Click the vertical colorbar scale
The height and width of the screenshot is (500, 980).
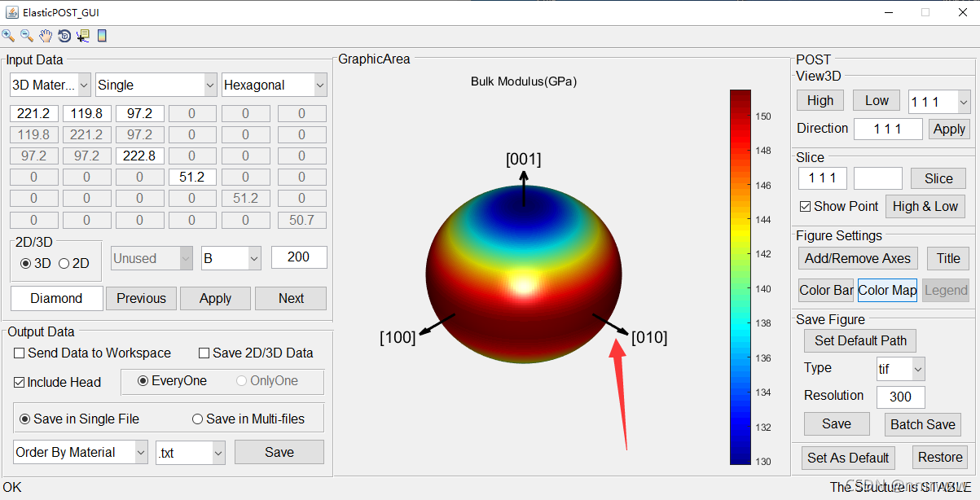[740, 277]
